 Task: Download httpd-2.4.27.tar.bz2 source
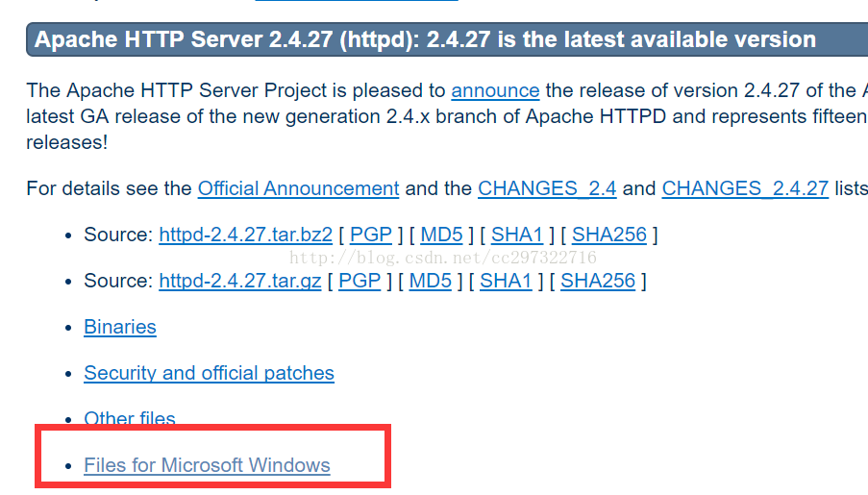pyautogui.click(x=246, y=235)
